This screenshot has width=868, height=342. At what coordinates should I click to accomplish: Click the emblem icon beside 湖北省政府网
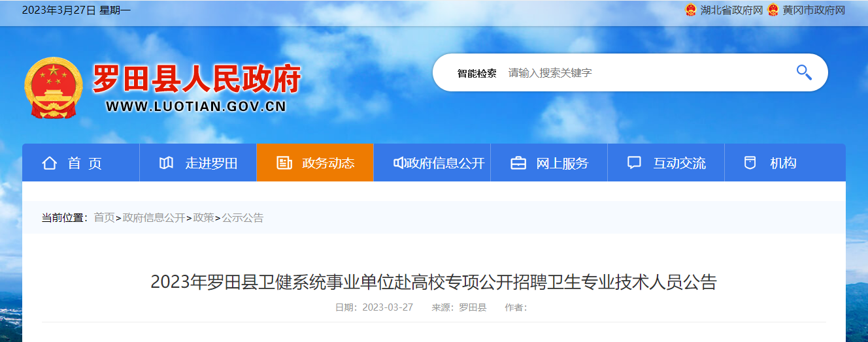(x=691, y=10)
